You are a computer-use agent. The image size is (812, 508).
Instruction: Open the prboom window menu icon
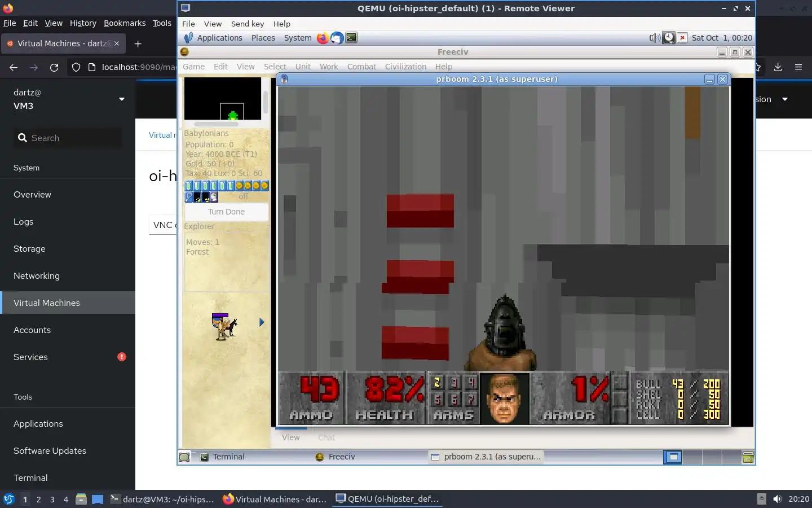(284, 79)
